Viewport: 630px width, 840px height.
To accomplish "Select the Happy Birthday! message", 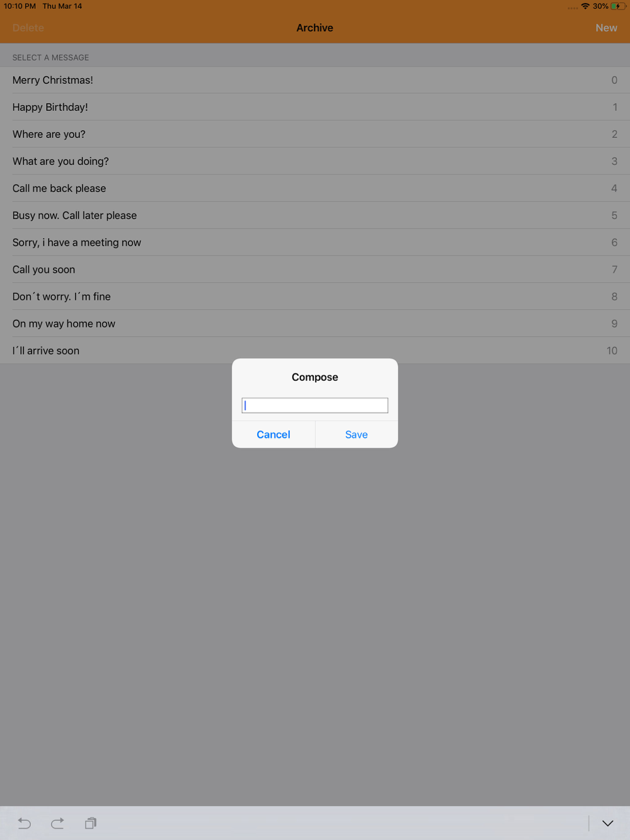I will (315, 107).
